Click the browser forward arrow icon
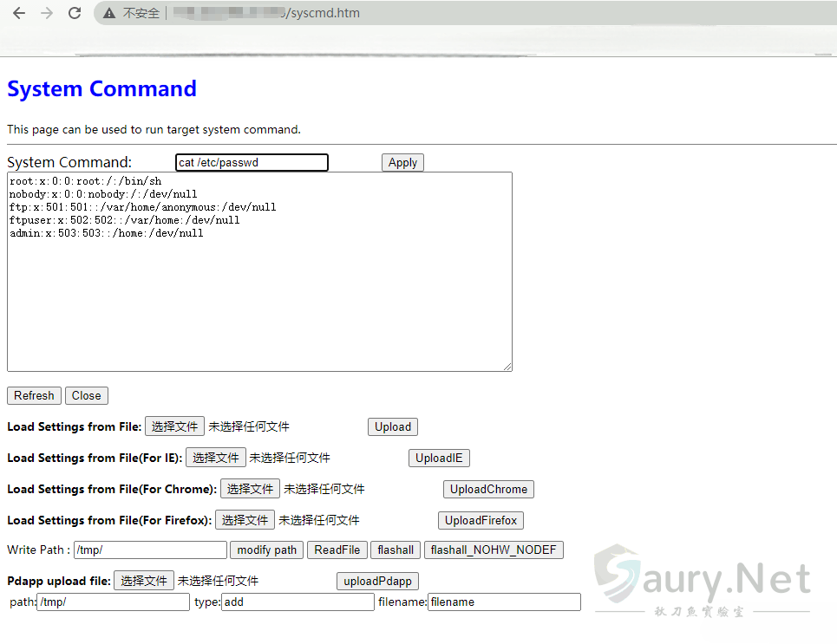This screenshot has height=644, width=837. click(47, 13)
